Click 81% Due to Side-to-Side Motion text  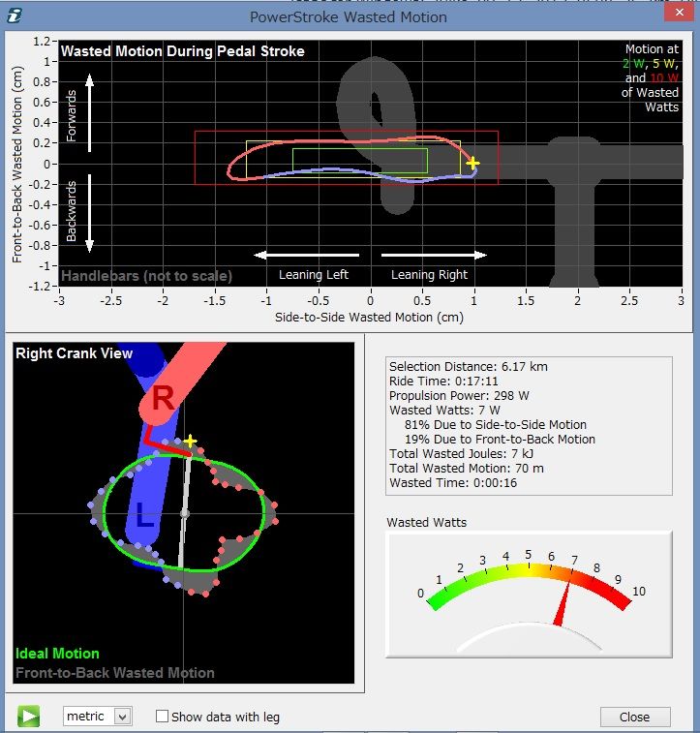pyautogui.click(x=496, y=424)
